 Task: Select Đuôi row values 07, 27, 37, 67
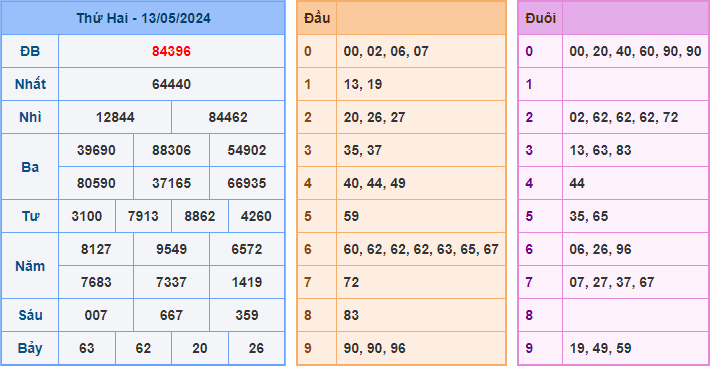point(612,282)
